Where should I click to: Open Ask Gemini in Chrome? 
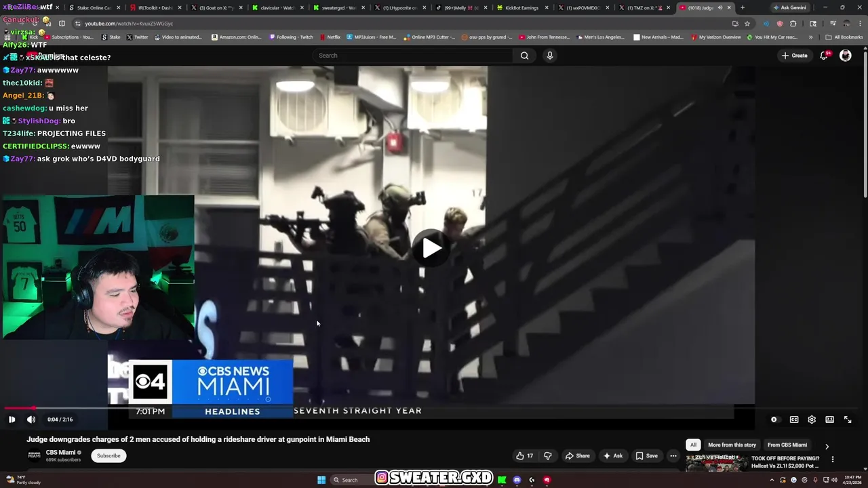click(789, 7)
